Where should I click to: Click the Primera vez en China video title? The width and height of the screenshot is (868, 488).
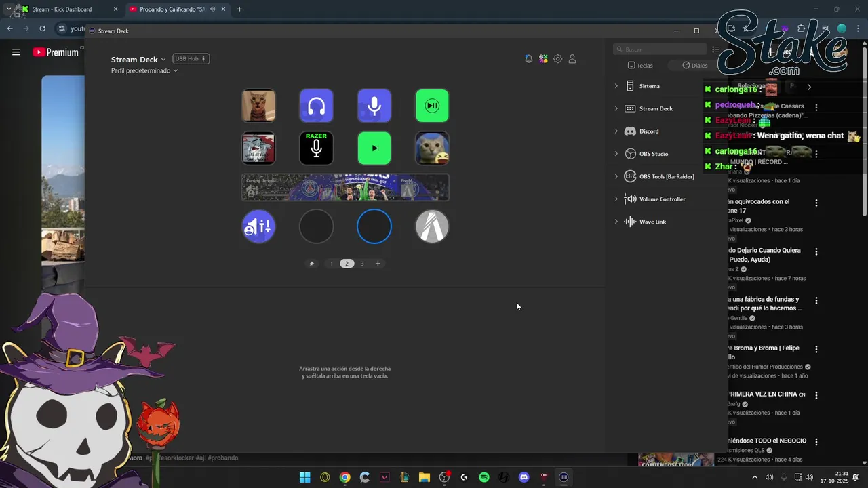tap(767, 394)
